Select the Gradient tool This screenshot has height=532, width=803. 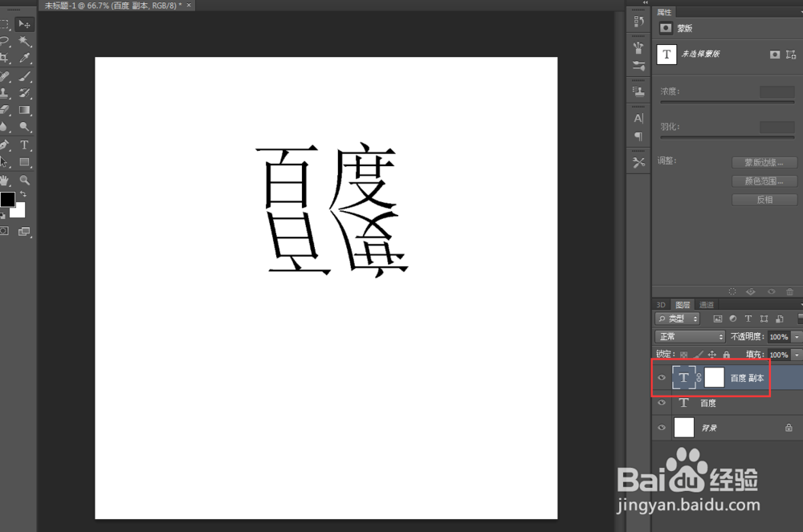coord(24,110)
